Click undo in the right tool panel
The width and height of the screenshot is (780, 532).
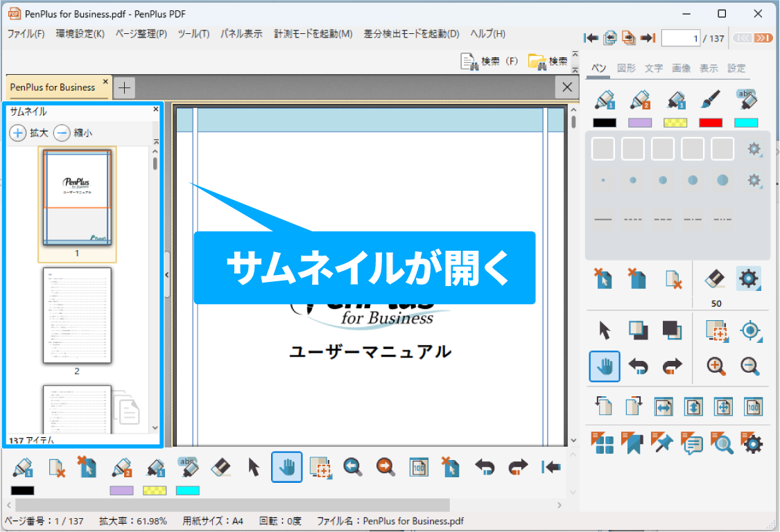[639, 366]
